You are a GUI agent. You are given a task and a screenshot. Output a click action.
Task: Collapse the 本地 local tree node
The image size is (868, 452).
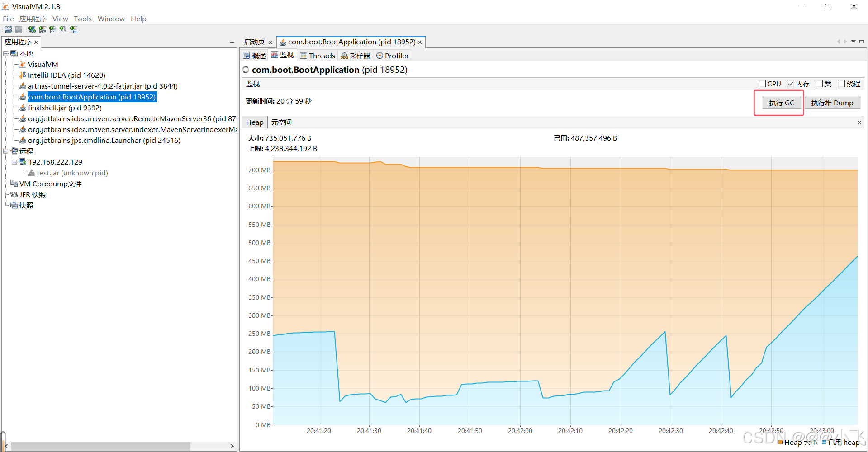[6, 53]
